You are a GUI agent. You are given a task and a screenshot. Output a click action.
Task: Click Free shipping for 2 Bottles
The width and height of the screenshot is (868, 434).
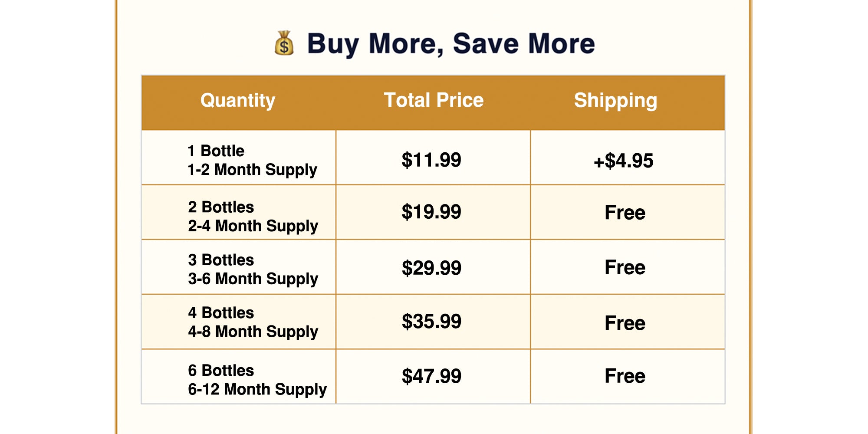coord(625,213)
